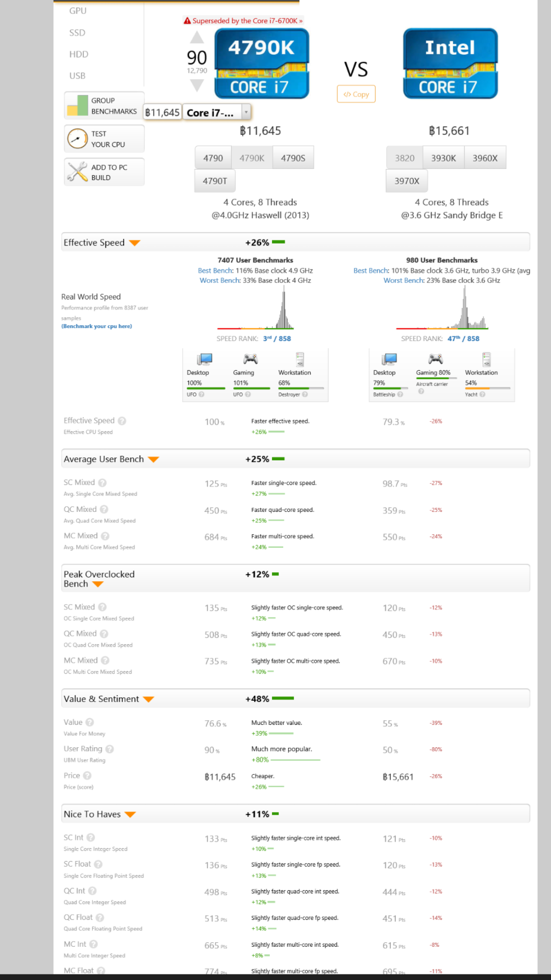The image size is (551, 980).
Task: Select the 3970X model variant
Action: [407, 181]
